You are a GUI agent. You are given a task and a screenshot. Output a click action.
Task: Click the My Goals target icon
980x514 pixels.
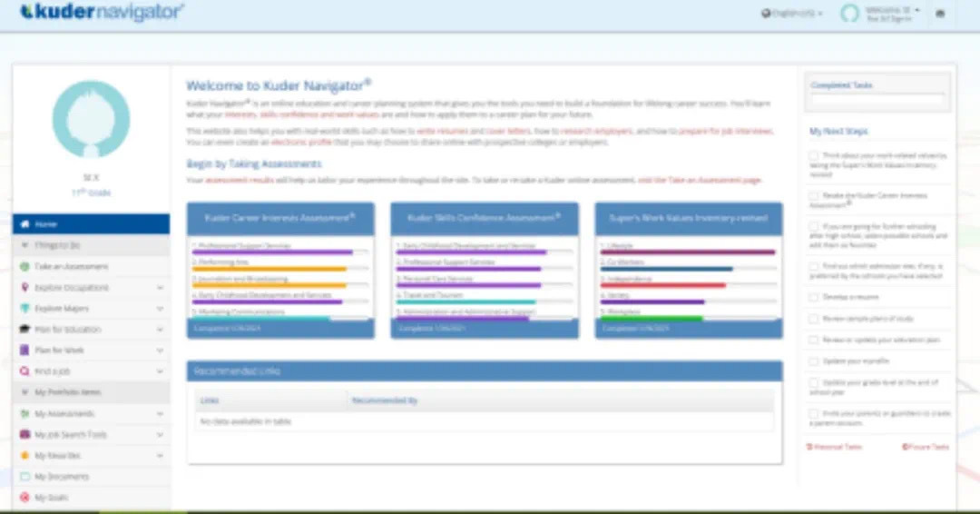25,498
